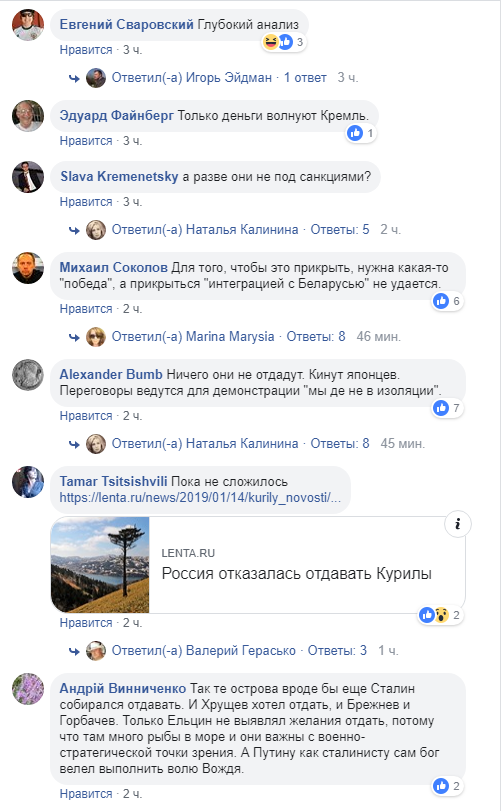
Task: Open Slava Kremenetsky's profile name link
Action: pyautogui.click(x=119, y=176)
